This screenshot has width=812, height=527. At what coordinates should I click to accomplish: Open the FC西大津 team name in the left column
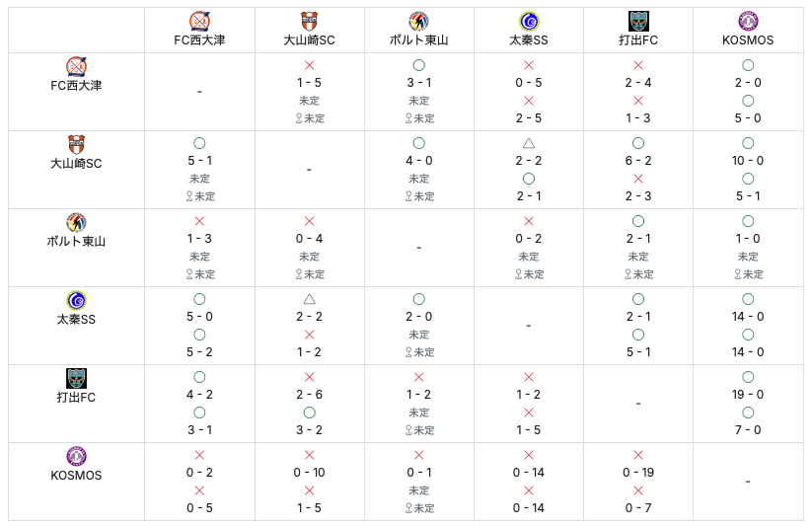pos(76,86)
